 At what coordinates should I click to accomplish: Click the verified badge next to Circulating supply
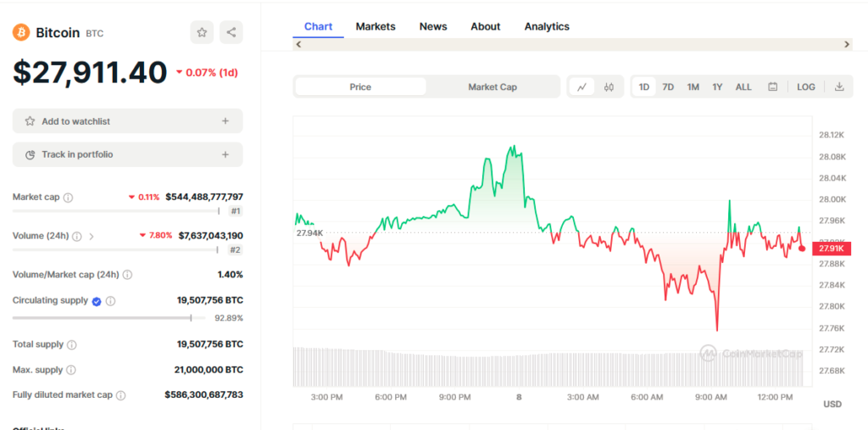pyautogui.click(x=97, y=301)
